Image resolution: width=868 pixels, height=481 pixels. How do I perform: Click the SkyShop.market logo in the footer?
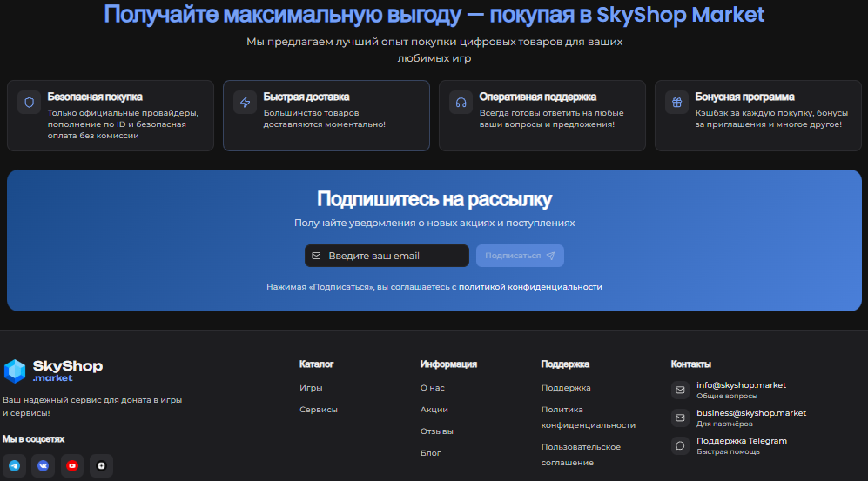pos(52,371)
